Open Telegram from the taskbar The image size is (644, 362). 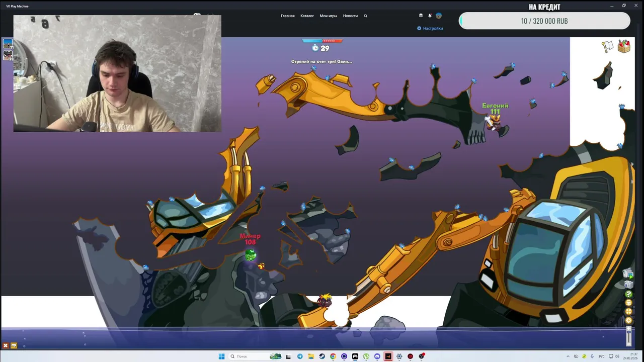point(300,356)
